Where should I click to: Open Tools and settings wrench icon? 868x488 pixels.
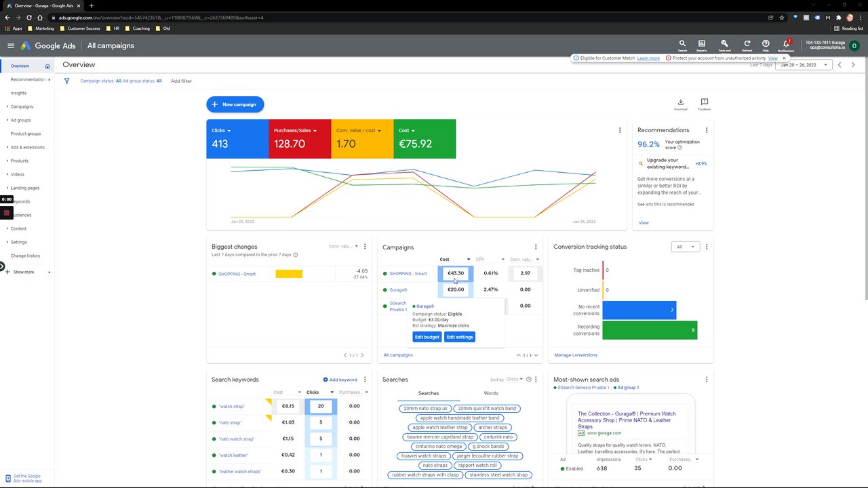(x=724, y=45)
